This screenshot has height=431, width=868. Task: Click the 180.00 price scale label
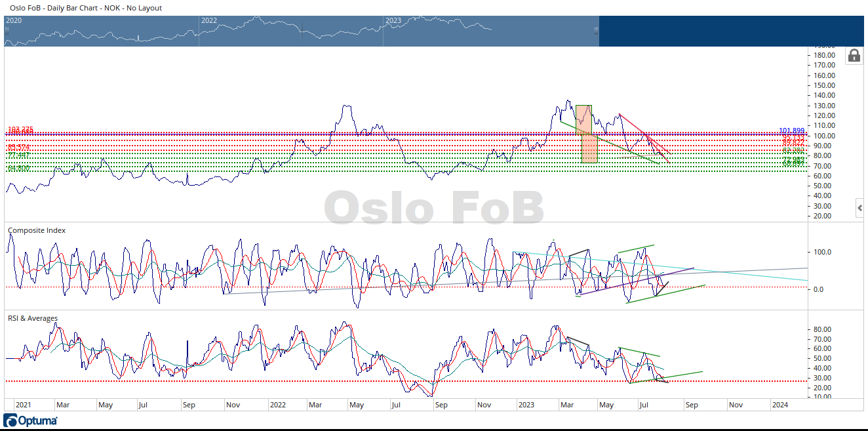(823, 55)
